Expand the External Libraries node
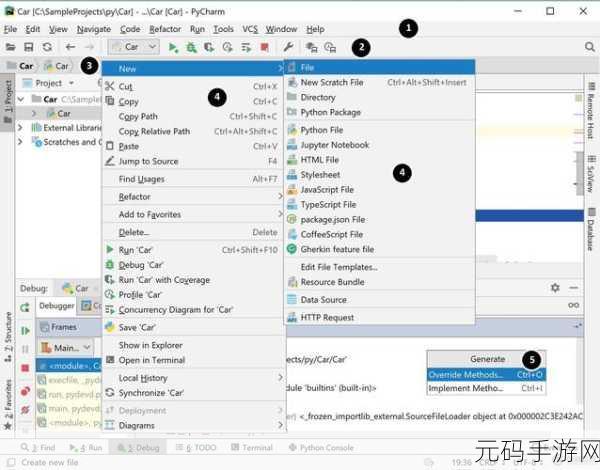Image resolution: width=600 pixels, height=470 pixels. 20,127
